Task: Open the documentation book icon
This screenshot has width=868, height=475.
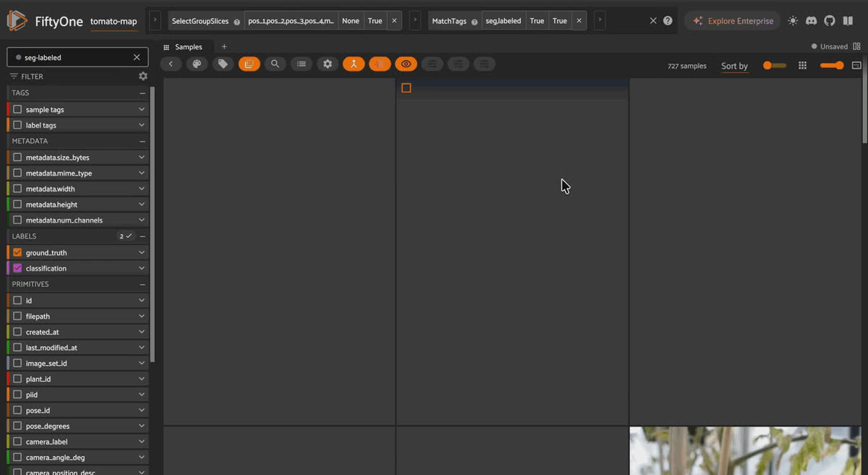Action: point(848,21)
